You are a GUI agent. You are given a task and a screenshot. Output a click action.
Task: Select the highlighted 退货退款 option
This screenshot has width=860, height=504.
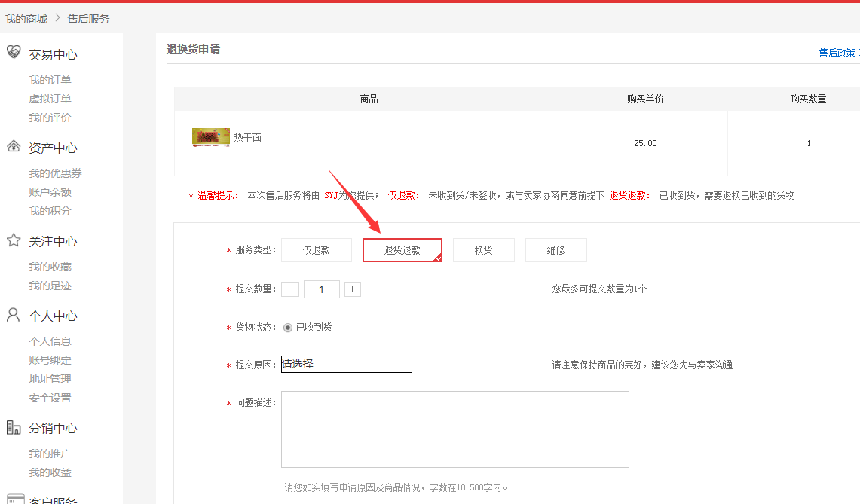pos(402,250)
